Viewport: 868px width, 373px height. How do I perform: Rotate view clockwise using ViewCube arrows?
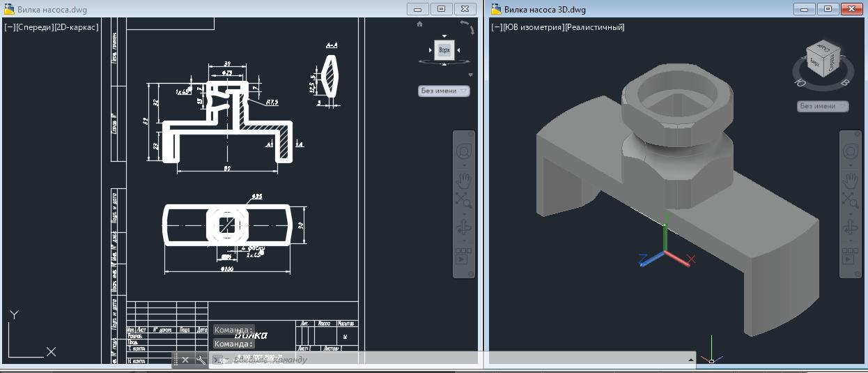click(466, 26)
